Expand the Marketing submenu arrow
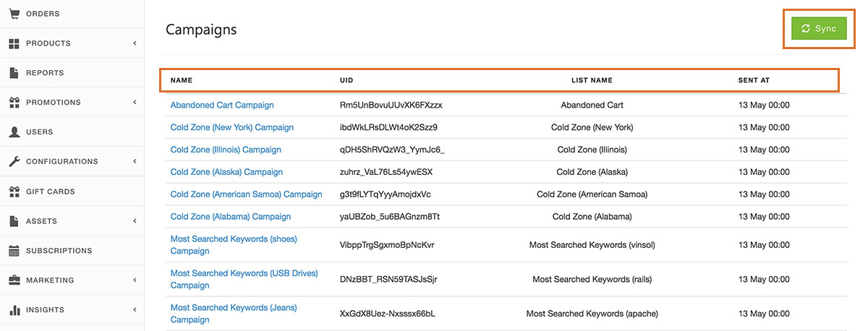Viewport: 868px width, 331px height. tap(135, 280)
